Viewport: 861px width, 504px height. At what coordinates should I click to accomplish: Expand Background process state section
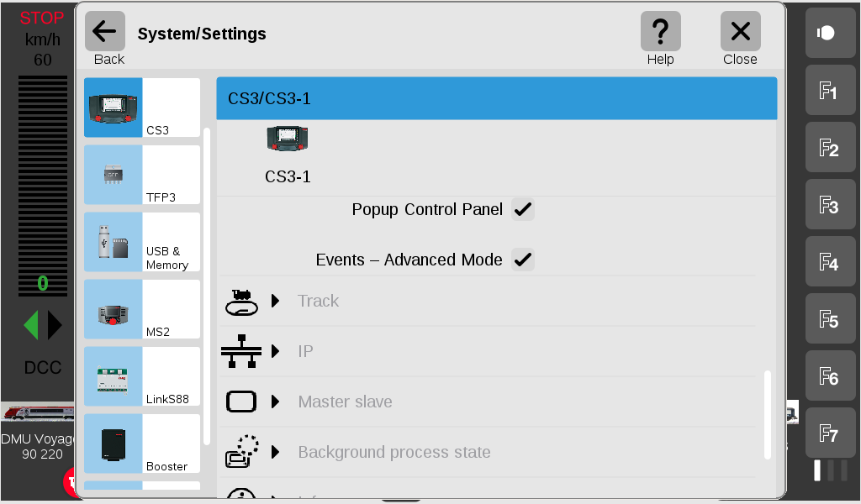[x=488, y=452]
